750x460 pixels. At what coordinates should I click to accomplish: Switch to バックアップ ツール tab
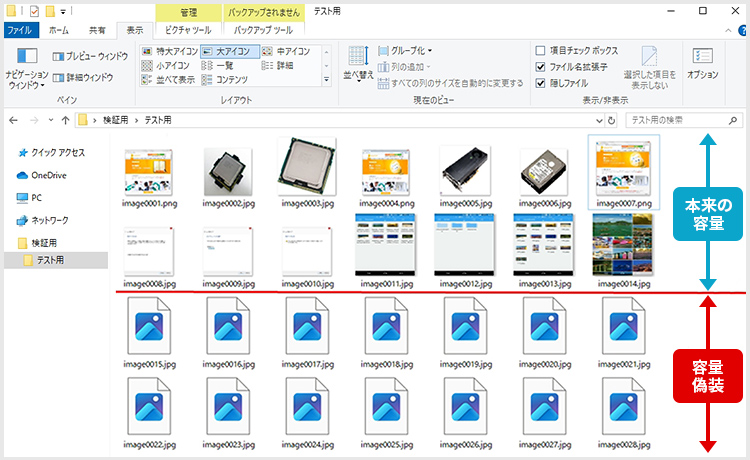point(263,30)
